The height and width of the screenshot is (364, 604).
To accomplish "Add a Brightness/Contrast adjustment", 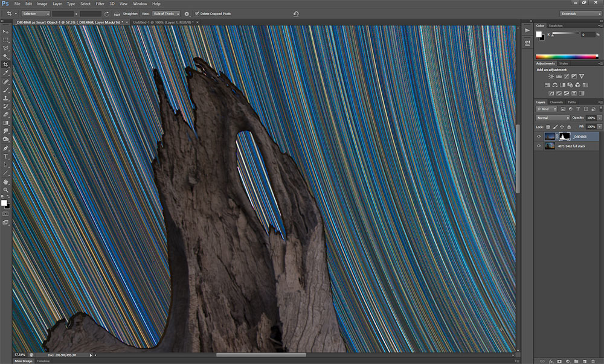I will point(551,76).
